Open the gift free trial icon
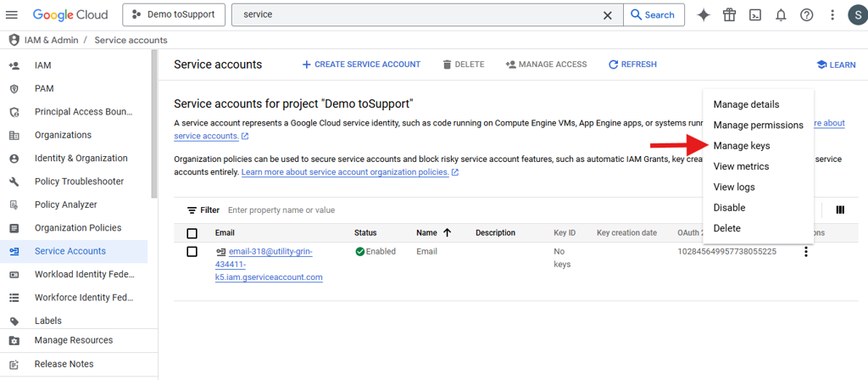 click(729, 14)
